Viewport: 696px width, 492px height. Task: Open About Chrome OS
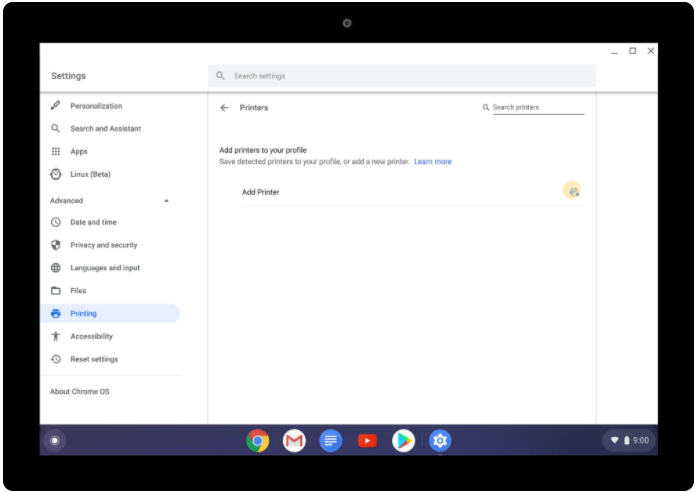[x=79, y=392]
